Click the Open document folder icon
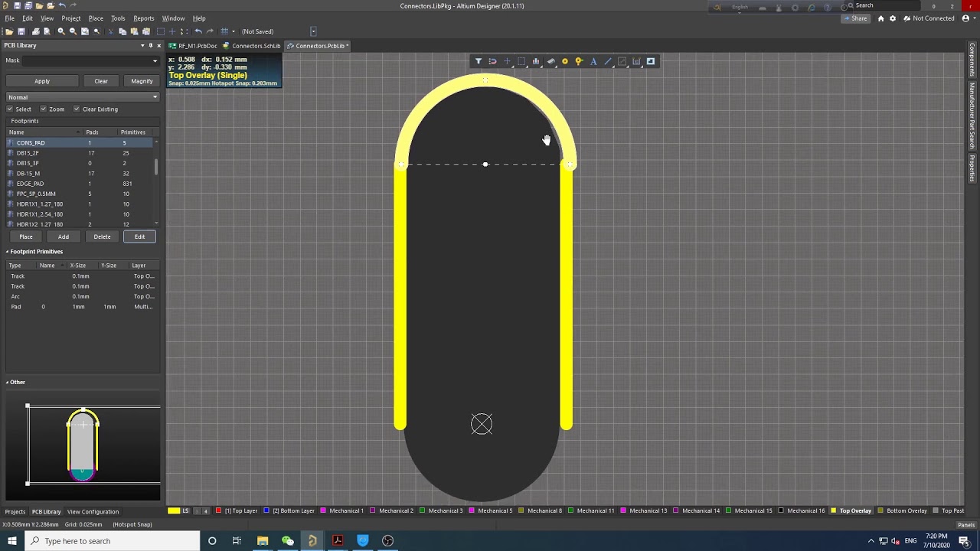Screen dimensions: 980x551 (x=9, y=31)
